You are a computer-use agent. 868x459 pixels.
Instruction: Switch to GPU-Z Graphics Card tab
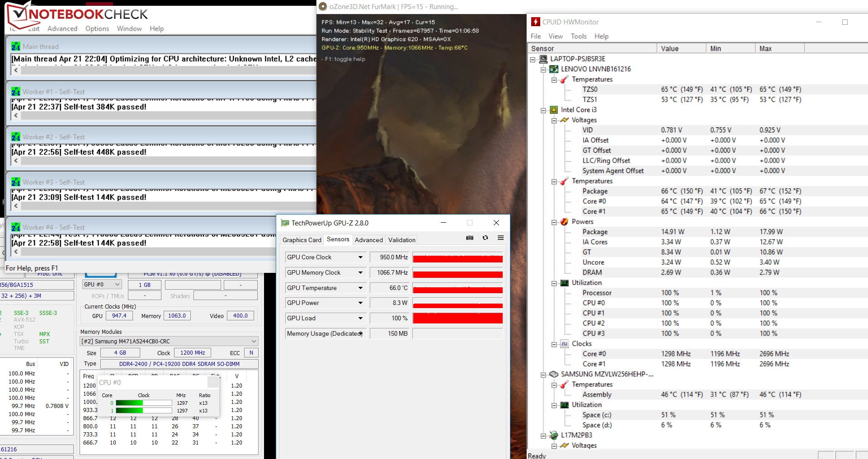[302, 240]
